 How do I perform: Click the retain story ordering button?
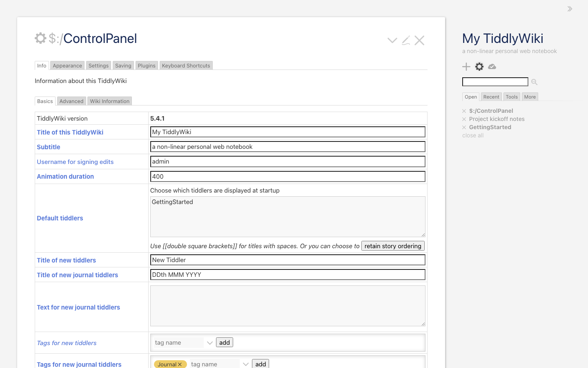click(x=393, y=246)
